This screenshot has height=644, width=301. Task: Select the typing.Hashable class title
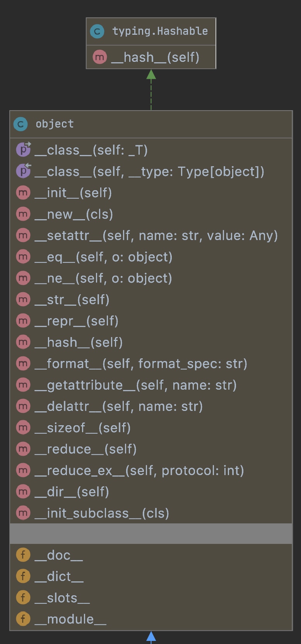(x=160, y=31)
